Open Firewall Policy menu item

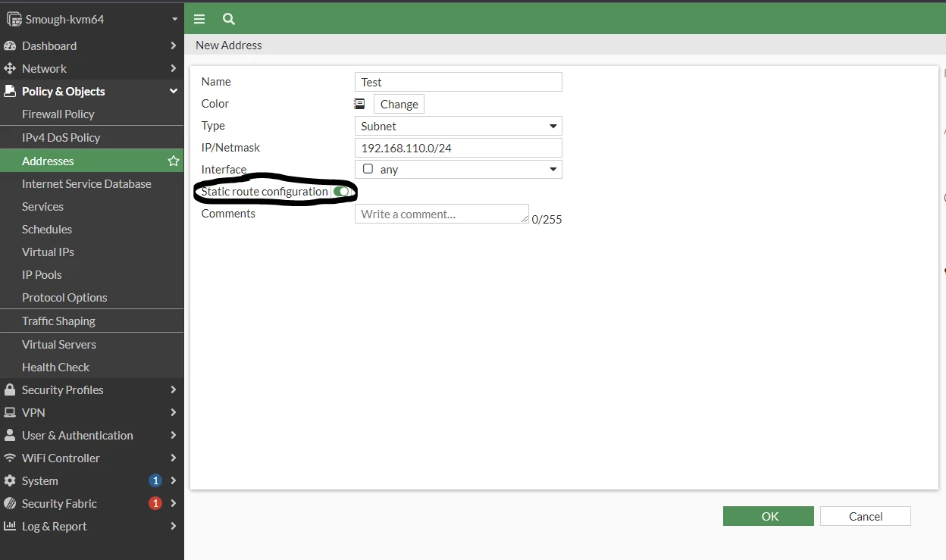point(92,114)
